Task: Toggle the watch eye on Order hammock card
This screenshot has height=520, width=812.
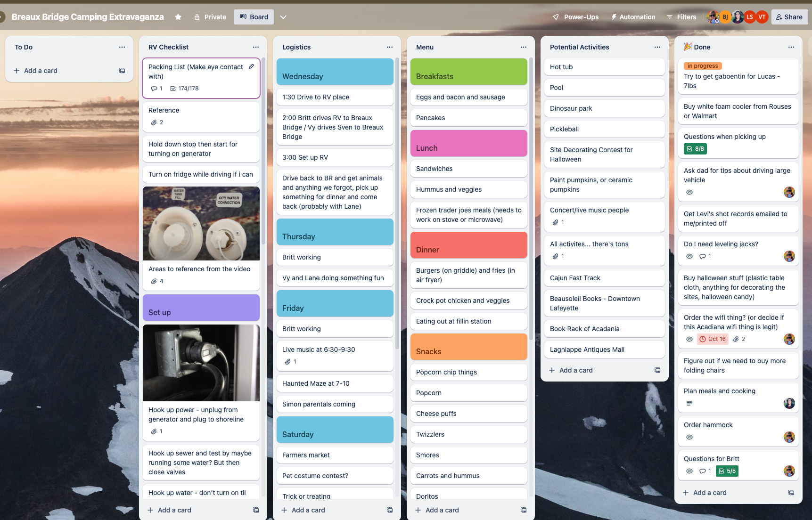Action: 689,437
